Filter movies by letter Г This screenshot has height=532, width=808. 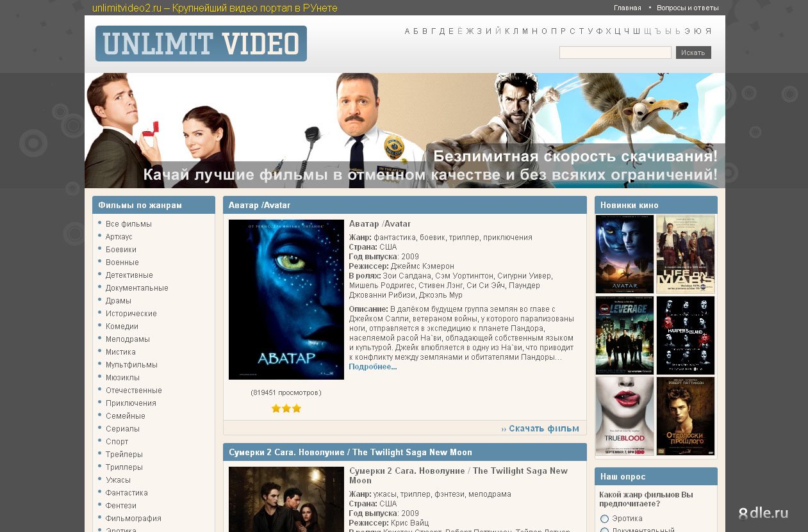pyautogui.click(x=433, y=31)
